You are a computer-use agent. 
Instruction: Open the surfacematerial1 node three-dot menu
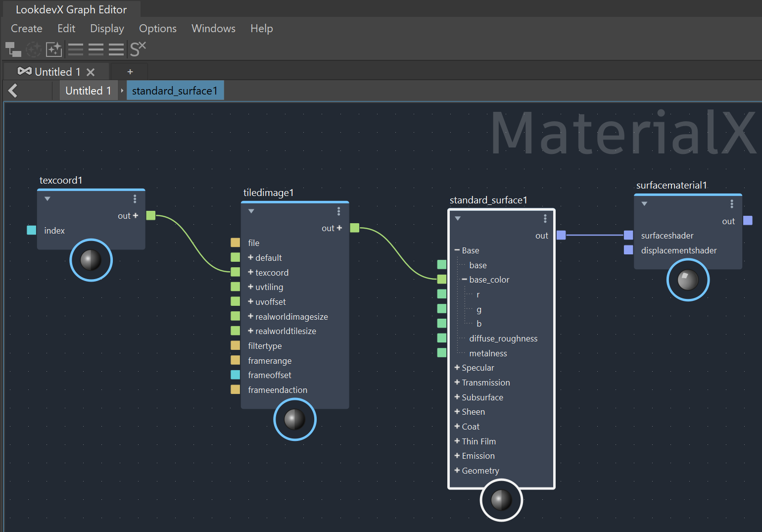[x=732, y=204]
